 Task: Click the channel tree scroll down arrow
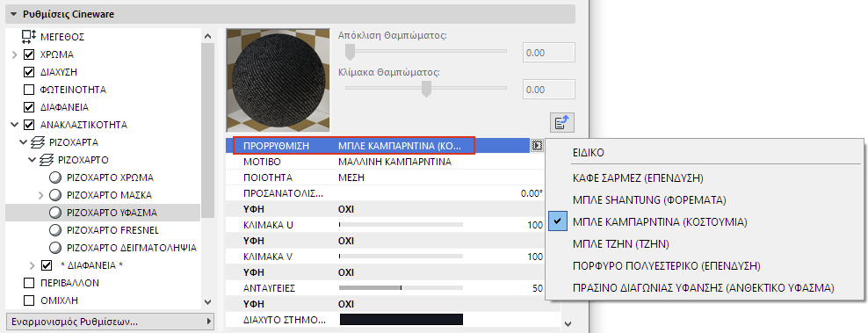207,302
